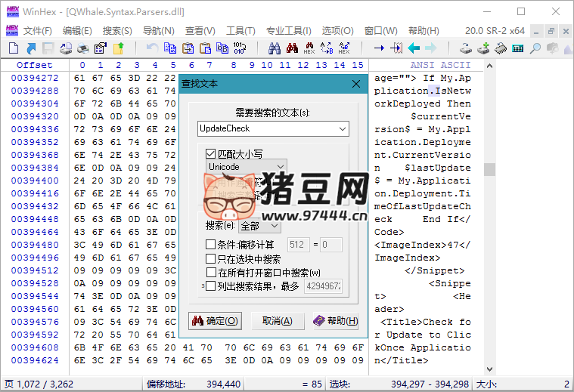
Task: Open the 工具(T) menu
Action: [240, 31]
